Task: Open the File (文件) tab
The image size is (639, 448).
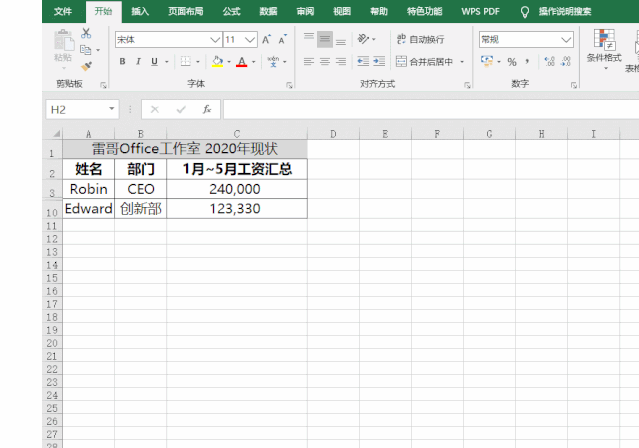Action: (x=63, y=11)
